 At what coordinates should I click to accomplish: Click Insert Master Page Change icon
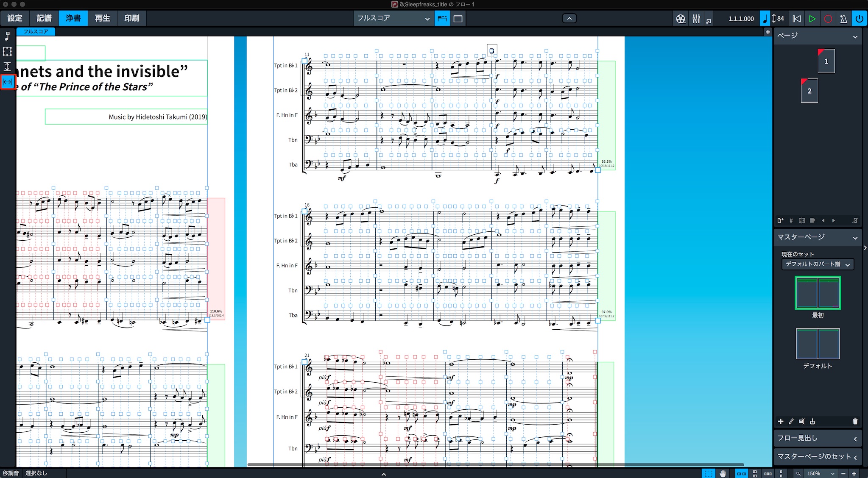(802, 221)
